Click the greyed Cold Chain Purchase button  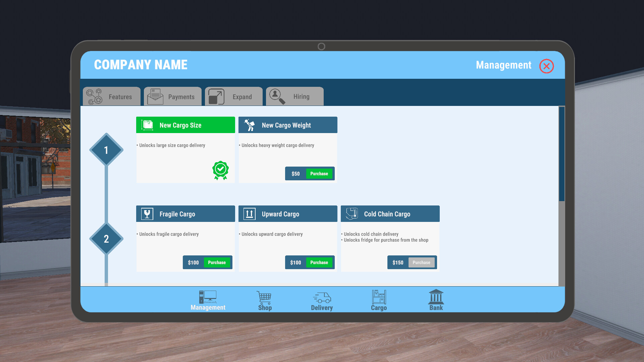[421, 262]
